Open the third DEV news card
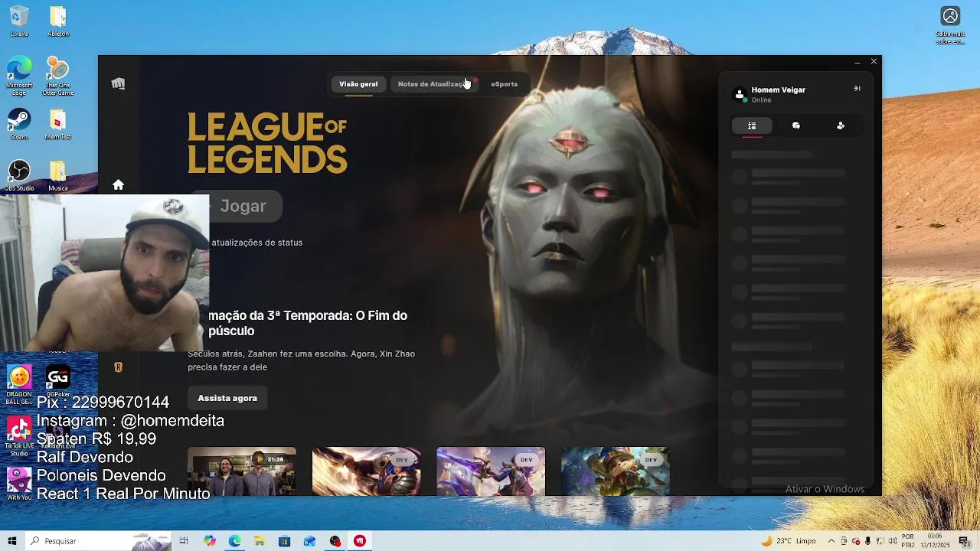Viewport: 980px width, 551px height. (x=491, y=471)
